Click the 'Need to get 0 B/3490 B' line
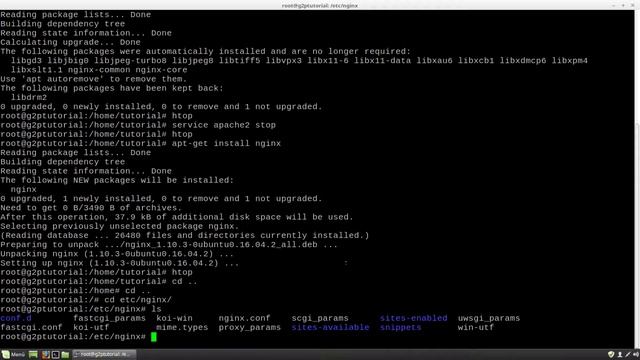This screenshot has width=640, height=360. click(91, 208)
